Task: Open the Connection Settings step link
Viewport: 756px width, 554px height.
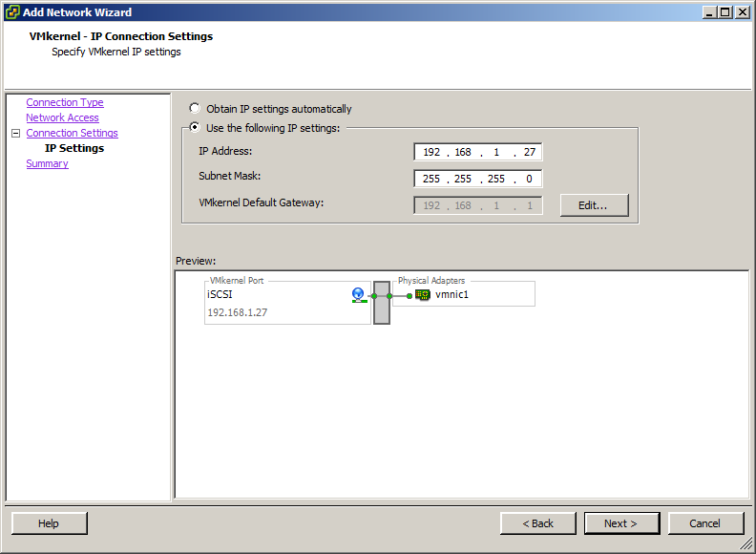Action: (x=72, y=133)
